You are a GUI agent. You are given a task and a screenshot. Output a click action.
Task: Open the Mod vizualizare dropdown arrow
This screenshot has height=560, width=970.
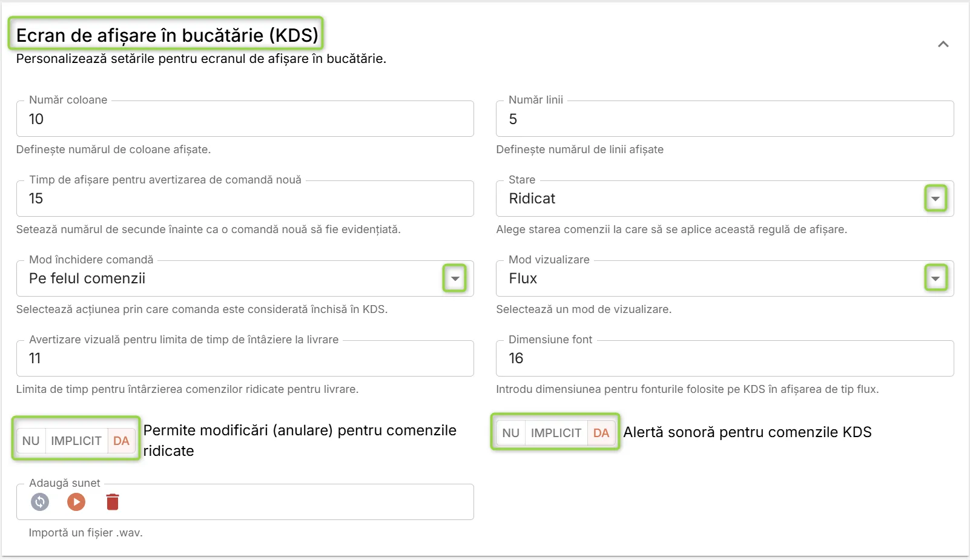tap(935, 278)
